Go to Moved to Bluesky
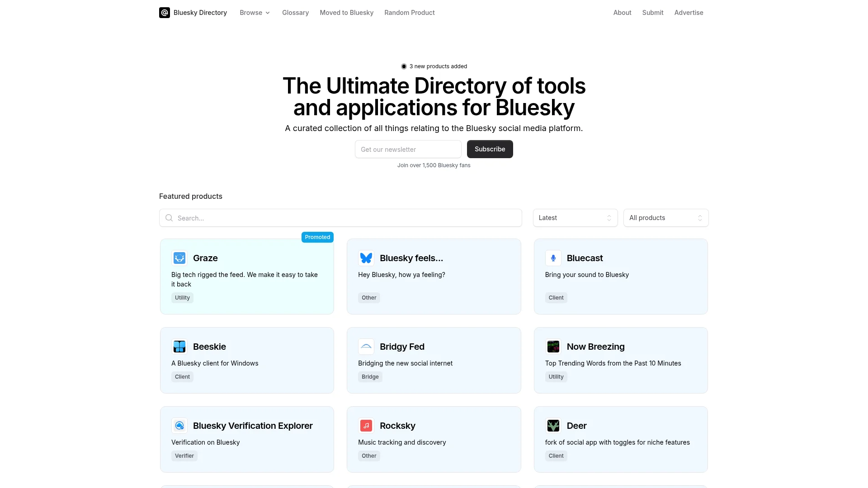Image resolution: width=868 pixels, height=488 pixels. point(347,13)
